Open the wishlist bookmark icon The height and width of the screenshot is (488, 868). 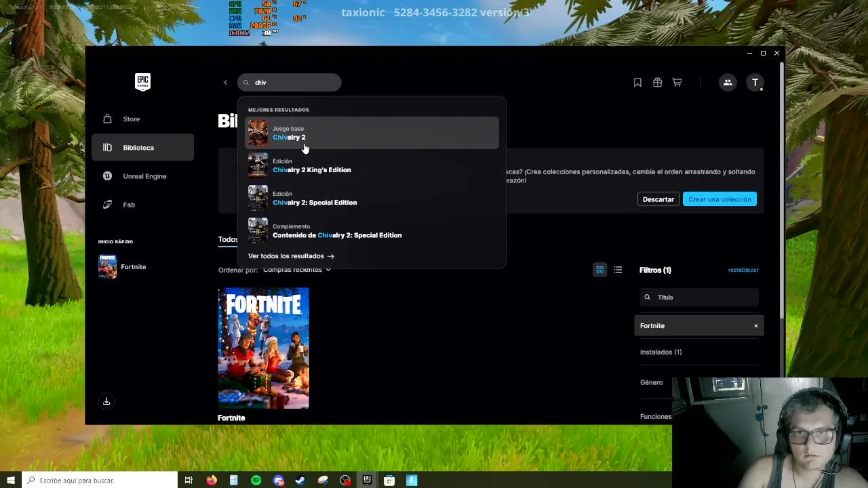tap(637, 83)
